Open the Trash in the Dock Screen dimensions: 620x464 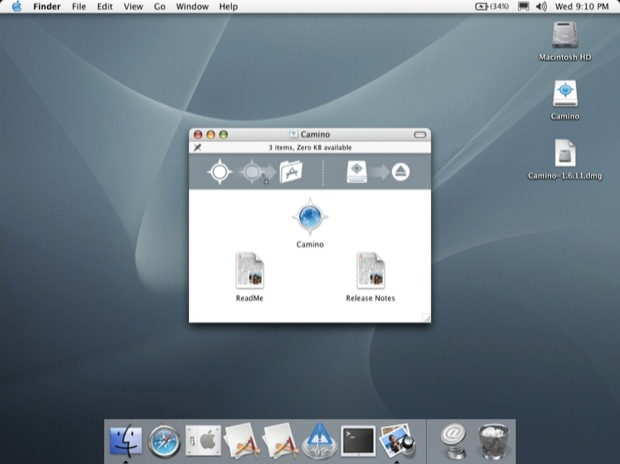[x=493, y=441]
